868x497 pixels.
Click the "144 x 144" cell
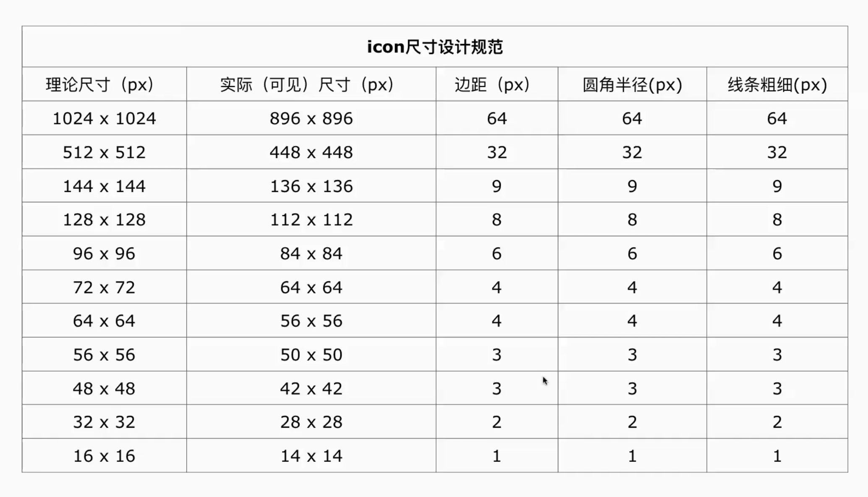pos(104,186)
